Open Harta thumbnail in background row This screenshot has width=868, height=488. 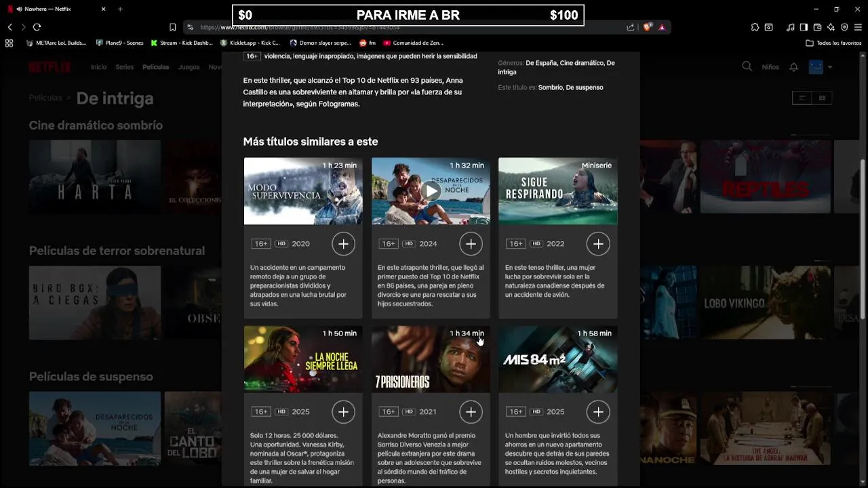(x=95, y=176)
